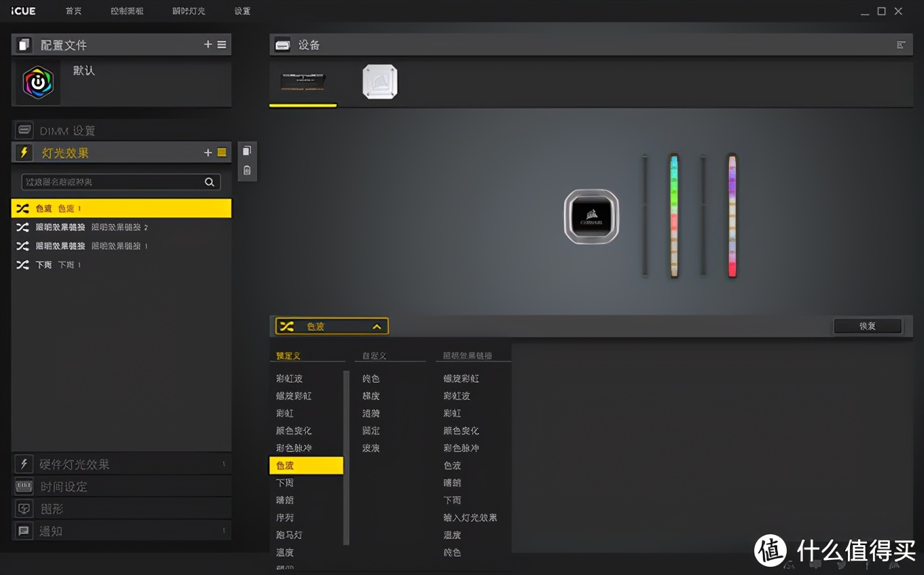Choose 跑马灯 in the 预定义 column
This screenshot has height=575, width=924.
click(289, 536)
